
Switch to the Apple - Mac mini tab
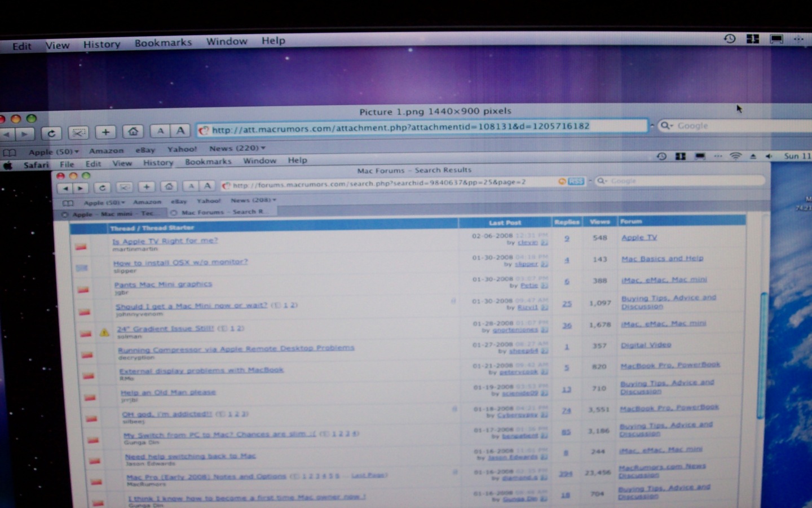coord(111,214)
